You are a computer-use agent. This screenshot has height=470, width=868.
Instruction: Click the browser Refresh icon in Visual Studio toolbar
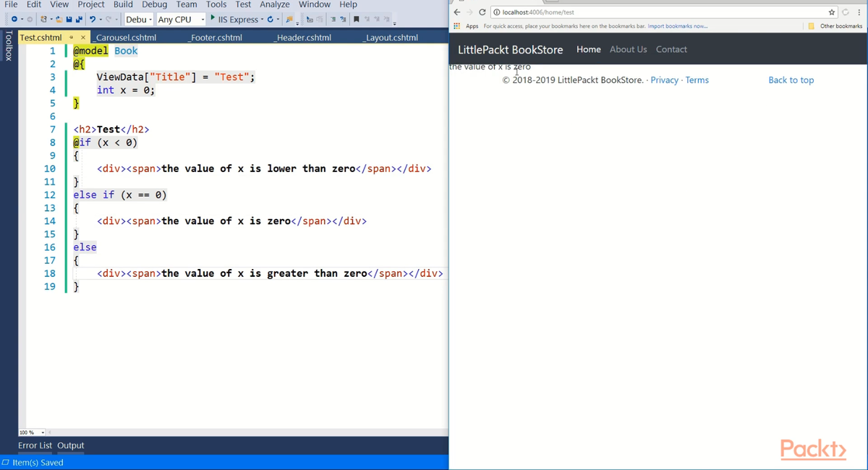point(270,20)
